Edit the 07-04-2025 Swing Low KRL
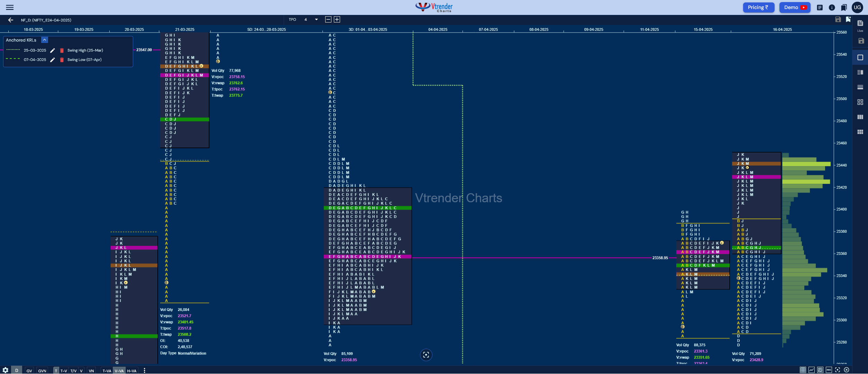Screen dimensions: 868x374 [x=53, y=60]
